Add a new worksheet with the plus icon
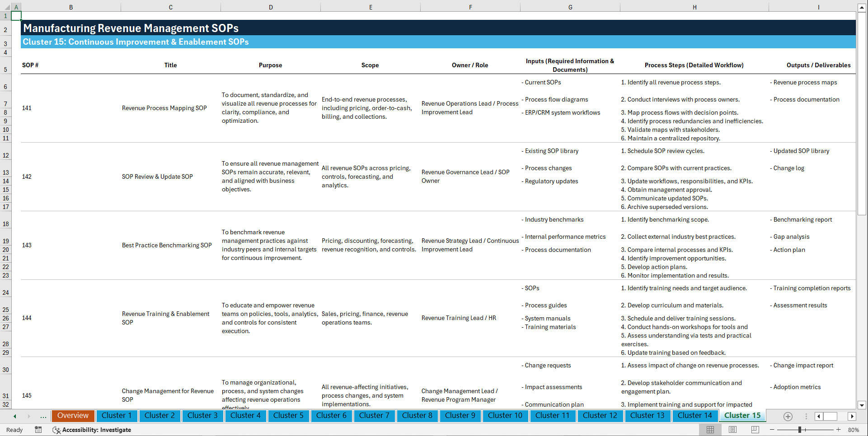This screenshot has width=868, height=436. pyautogui.click(x=788, y=416)
